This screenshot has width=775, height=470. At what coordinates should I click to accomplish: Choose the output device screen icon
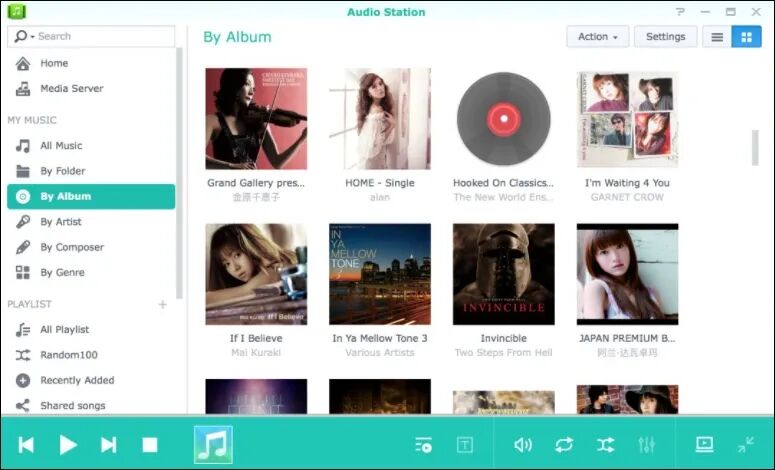(704, 444)
